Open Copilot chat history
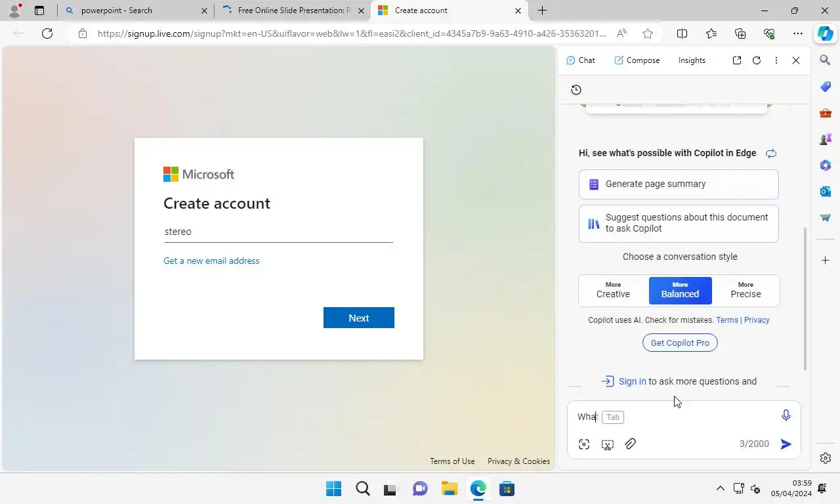 click(x=576, y=90)
